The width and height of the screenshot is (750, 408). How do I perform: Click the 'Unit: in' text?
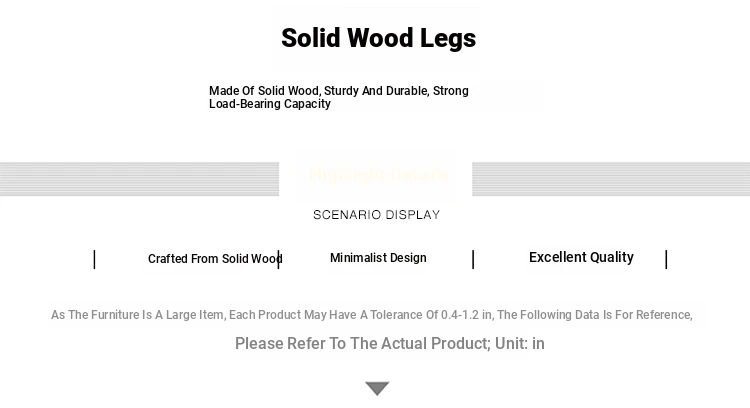[x=520, y=343]
